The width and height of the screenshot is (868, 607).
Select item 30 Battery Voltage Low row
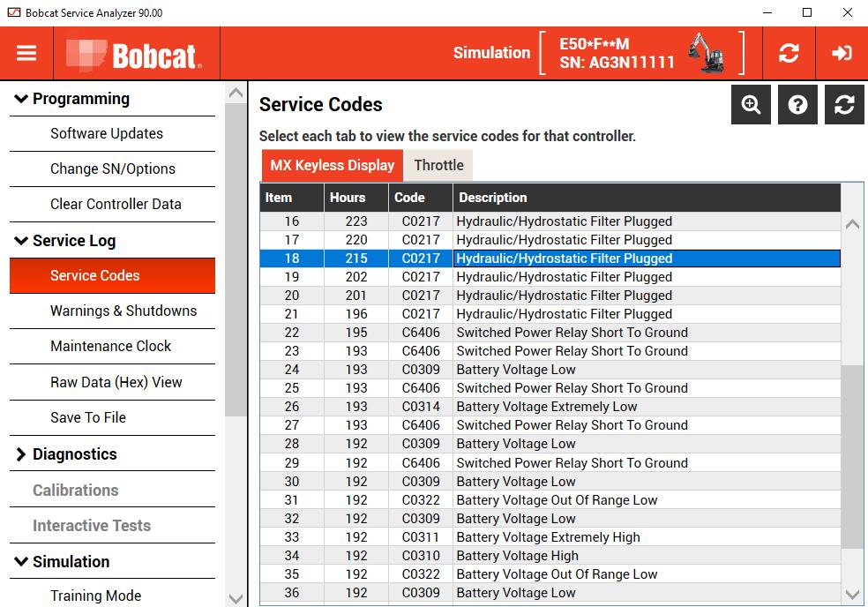[550, 482]
